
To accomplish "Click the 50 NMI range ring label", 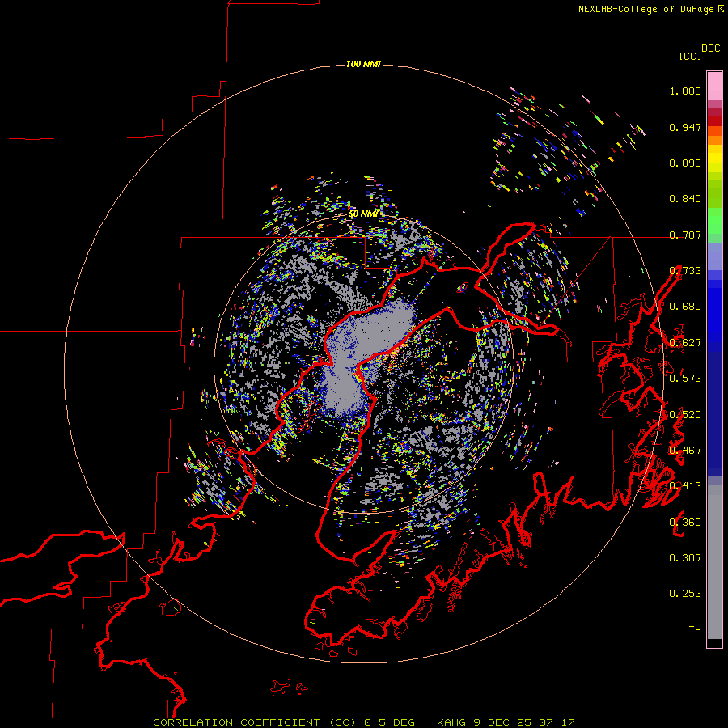I will pyautogui.click(x=364, y=214).
